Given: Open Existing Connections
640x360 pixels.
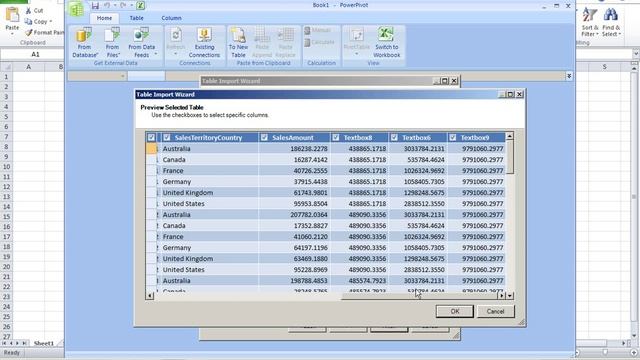Looking at the screenshot, I should (204, 42).
